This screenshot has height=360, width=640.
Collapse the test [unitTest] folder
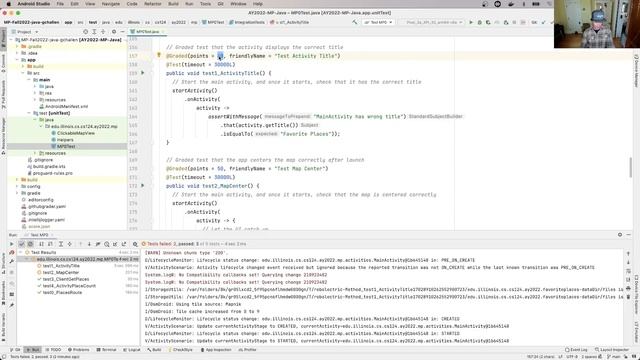click(x=29, y=113)
